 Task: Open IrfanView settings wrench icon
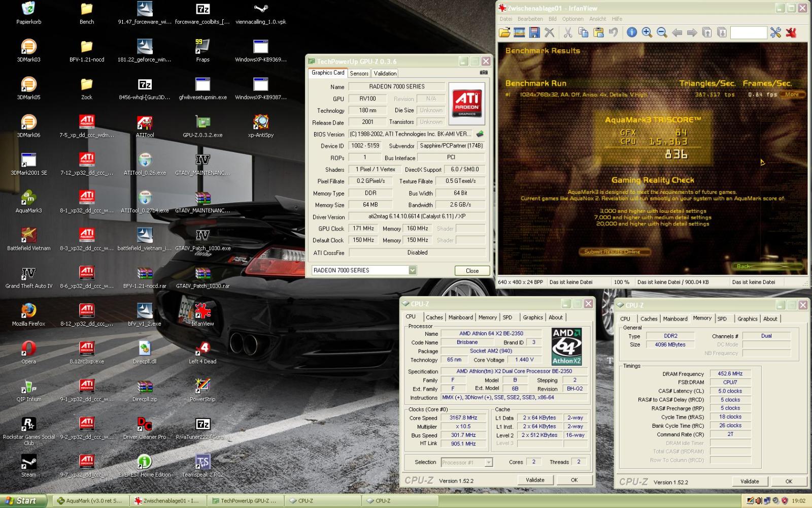click(775, 33)
